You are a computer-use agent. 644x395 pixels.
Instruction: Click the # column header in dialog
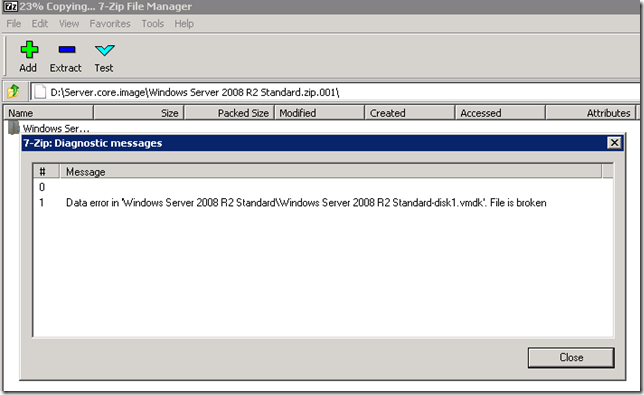coord(46,172)
